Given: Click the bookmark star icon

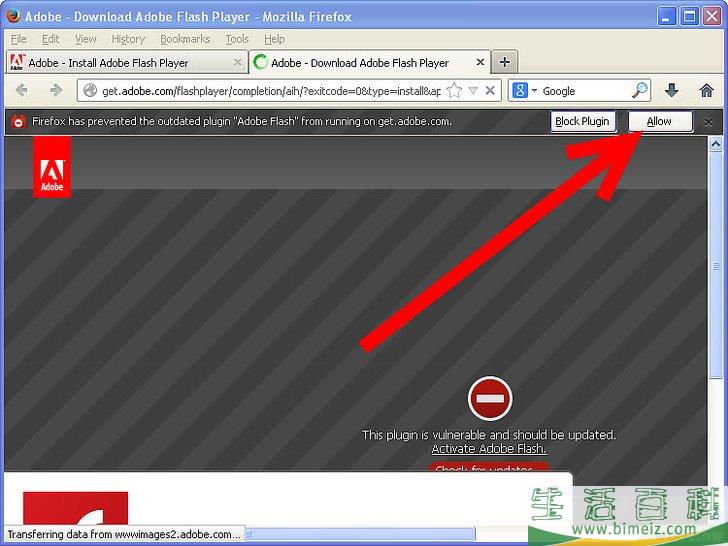Looking at the screenshot, I should pos(454,91).
